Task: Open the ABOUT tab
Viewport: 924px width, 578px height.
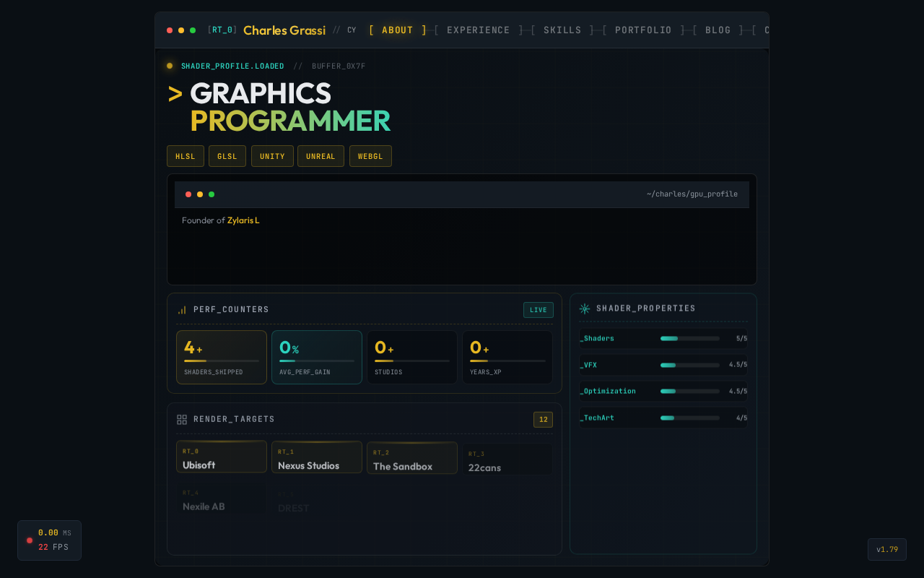Action: 397,30
